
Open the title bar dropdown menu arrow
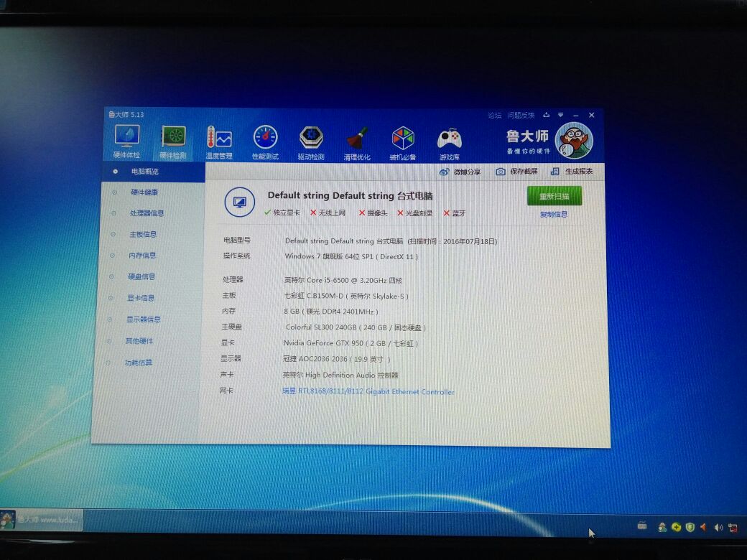[561, 115]
